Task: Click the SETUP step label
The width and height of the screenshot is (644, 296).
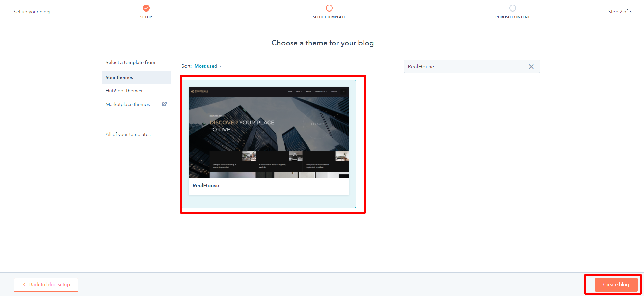Action: pyautogui.click(x=146, y=17)
